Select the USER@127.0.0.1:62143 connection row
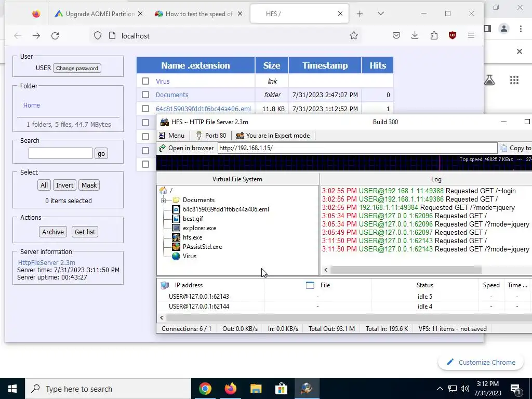532x399 pixels. [x=344, y=297]
